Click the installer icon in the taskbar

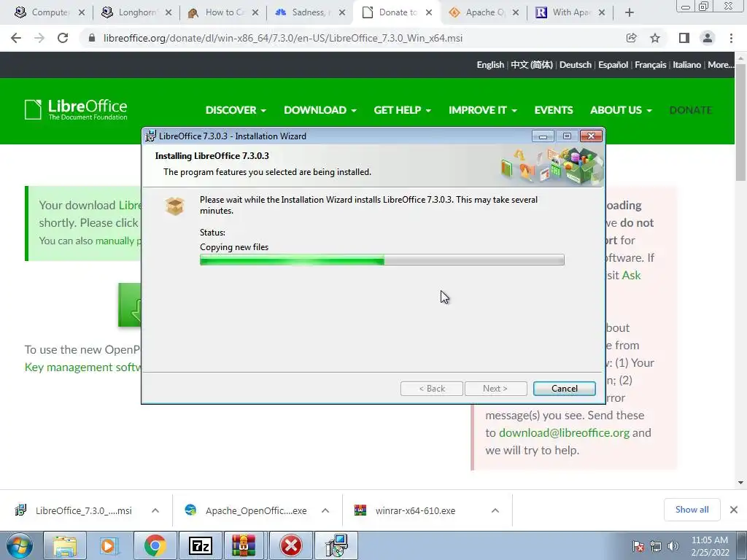[336, 545]
